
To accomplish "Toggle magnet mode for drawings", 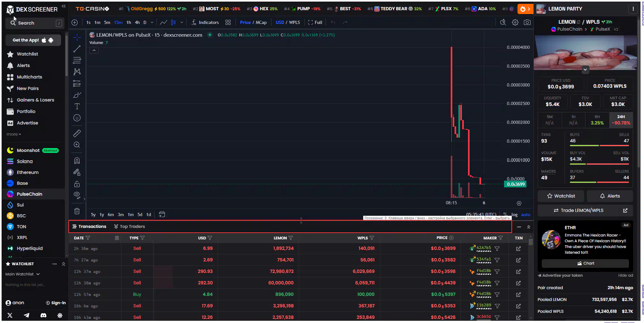I will 77,161.
